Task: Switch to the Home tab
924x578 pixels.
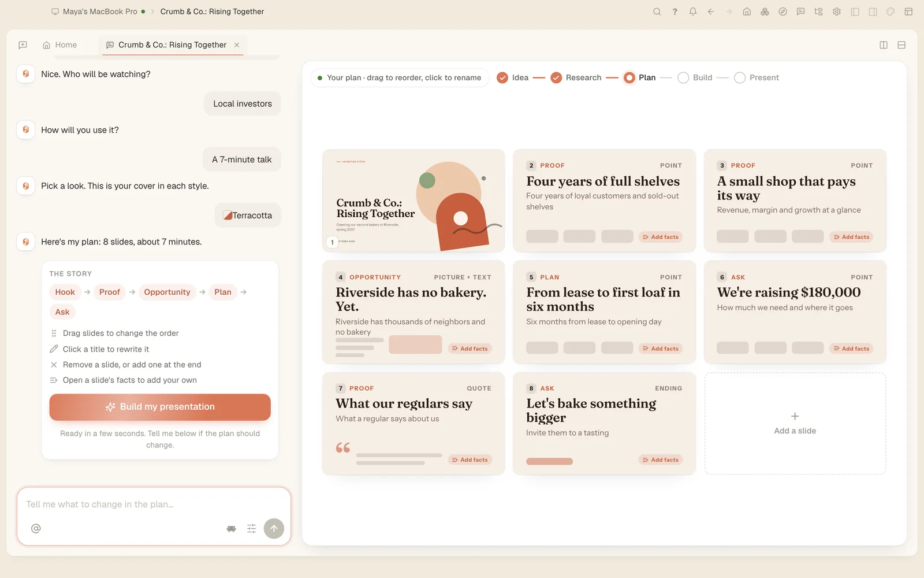Action: pos(60,45)
